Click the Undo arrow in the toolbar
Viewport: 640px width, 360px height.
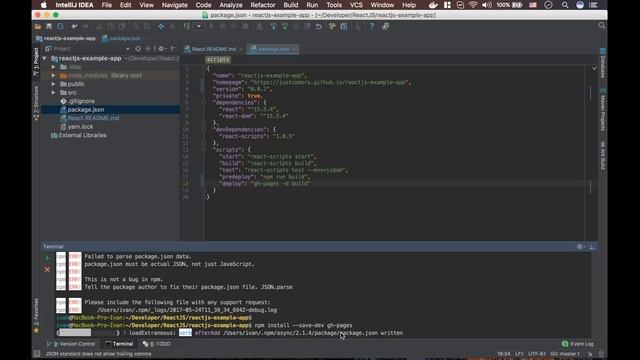tap(74, 27)
